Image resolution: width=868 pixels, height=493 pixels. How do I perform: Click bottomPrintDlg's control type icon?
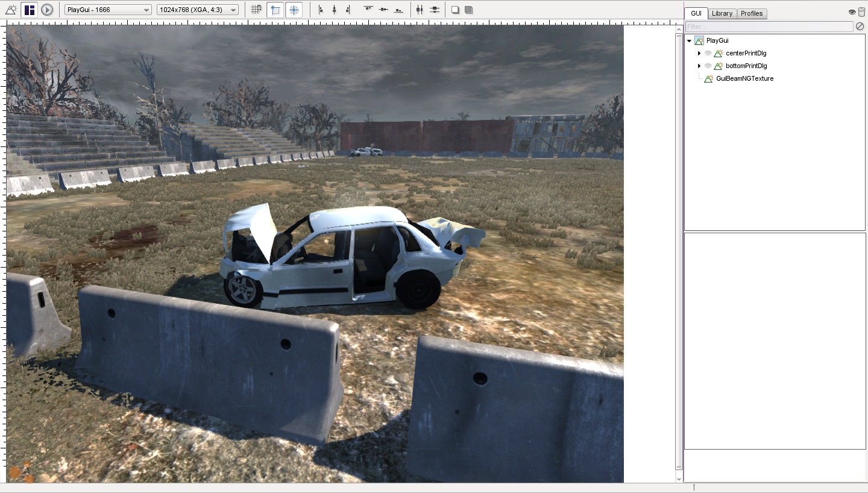point(719,66)
